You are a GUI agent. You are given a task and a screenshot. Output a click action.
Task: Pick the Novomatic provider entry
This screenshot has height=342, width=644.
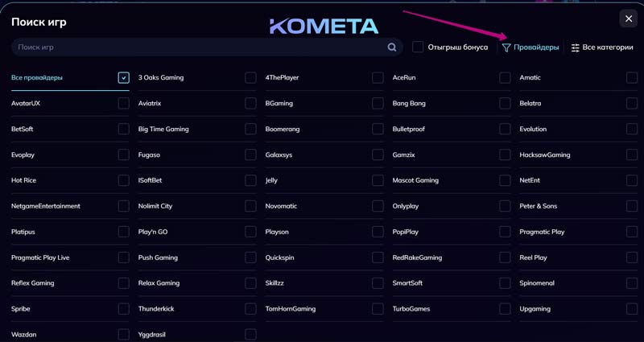pyautogui.click(x=281, y=207)
